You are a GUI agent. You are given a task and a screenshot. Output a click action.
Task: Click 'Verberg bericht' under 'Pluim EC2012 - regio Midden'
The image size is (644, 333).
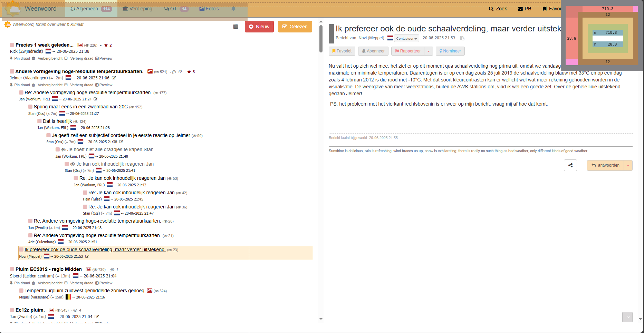(x=50, y=283)
